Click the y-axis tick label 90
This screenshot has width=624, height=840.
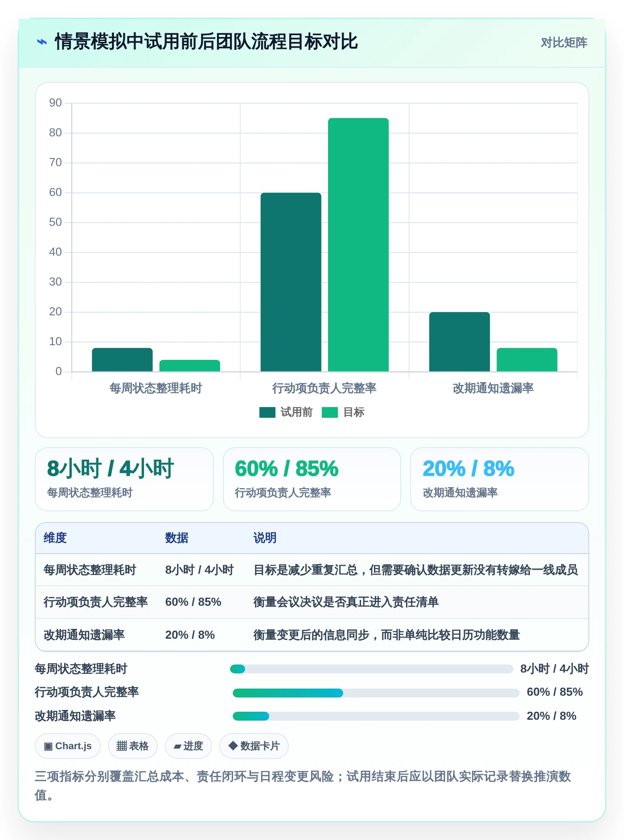pyautogui.click(x=55, y=103)
